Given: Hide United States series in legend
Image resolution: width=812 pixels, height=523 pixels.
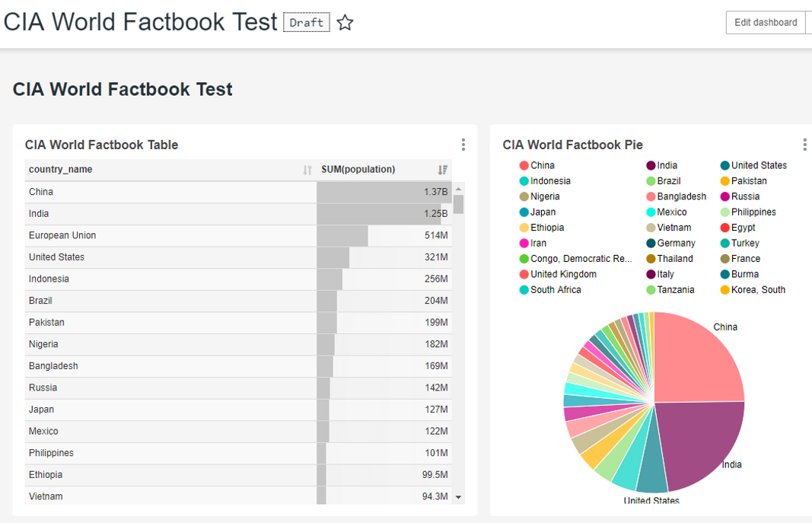Looking at the screenshot, I should click(x=758, y=165).
